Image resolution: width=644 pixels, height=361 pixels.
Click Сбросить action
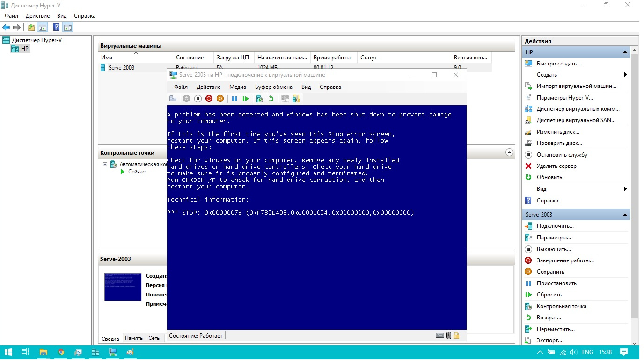coord(549,295)
